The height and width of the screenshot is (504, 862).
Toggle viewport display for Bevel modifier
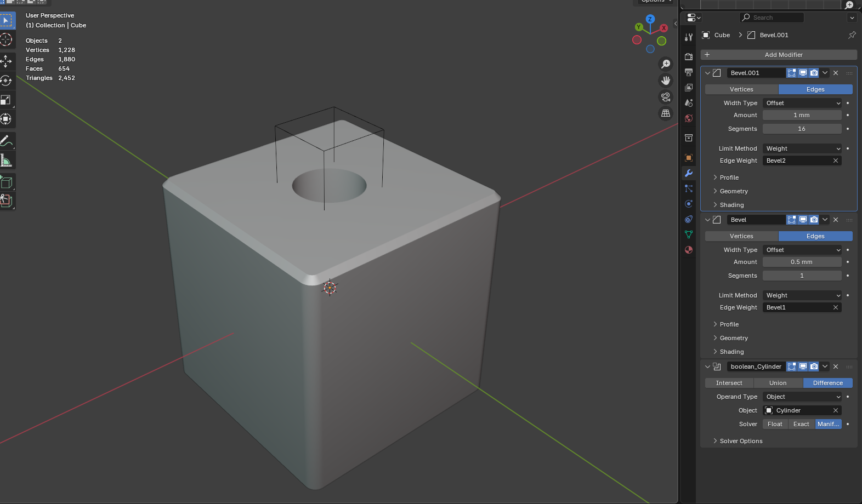pyautogui.click(x=803, y=220)
